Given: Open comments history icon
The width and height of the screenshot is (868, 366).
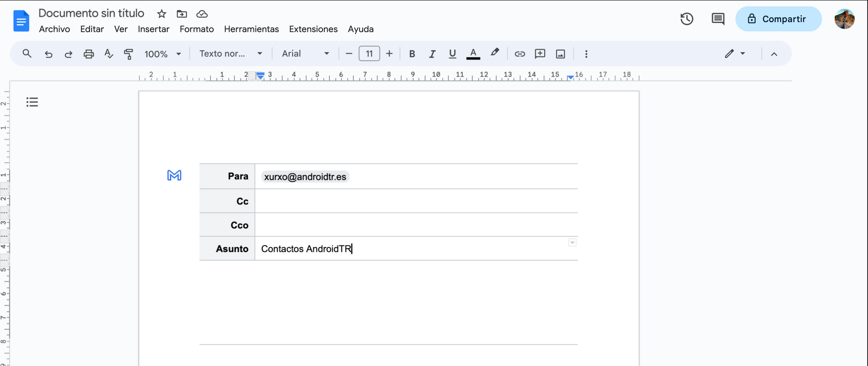Looking at the screenshot, I should click(718, 19).
